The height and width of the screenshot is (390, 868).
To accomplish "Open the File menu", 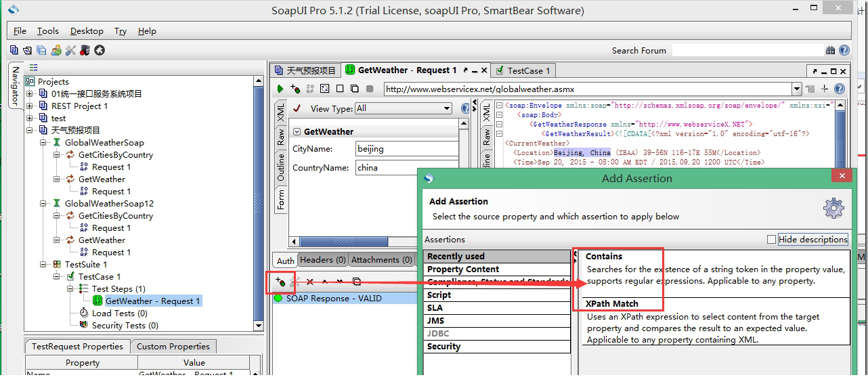I will tap(20, 30).
